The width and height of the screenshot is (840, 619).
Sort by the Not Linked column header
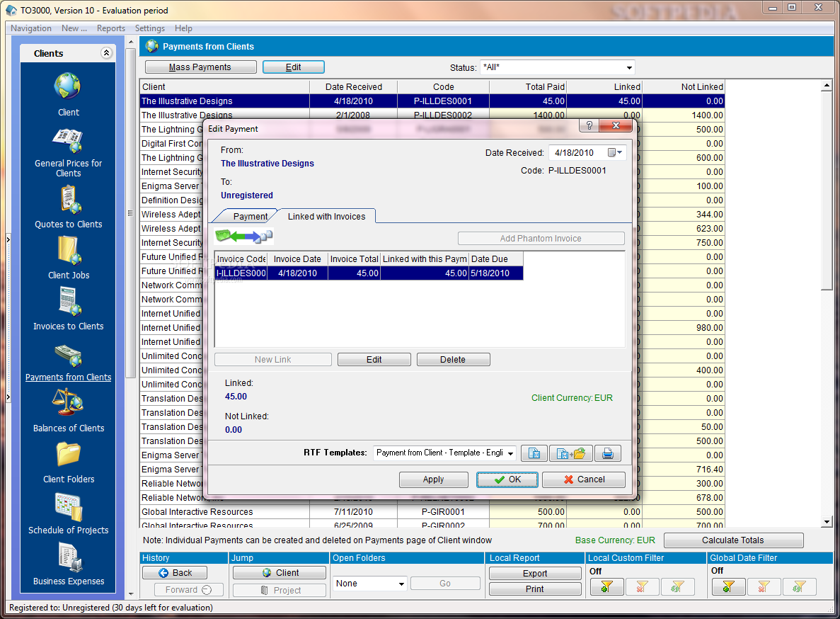(x=683, y=87)
